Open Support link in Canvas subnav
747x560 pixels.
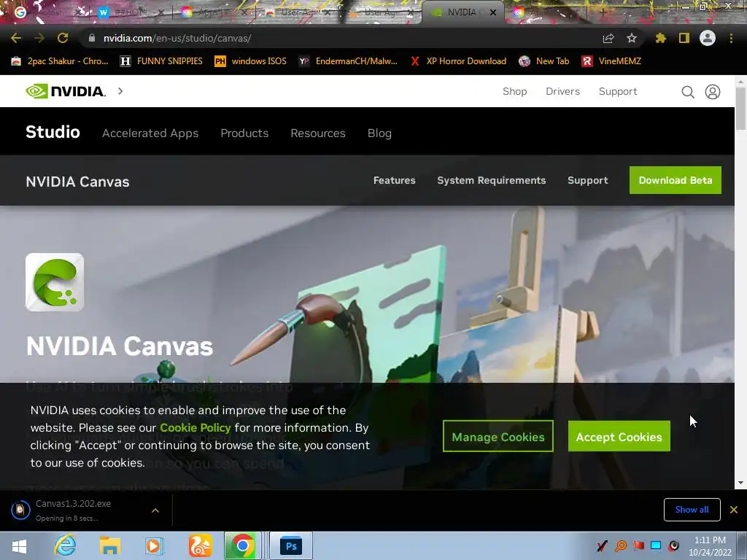(x=587, y=181)
